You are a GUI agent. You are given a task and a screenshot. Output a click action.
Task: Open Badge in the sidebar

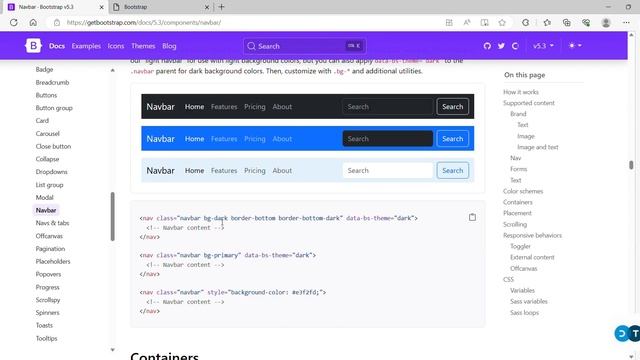[44, 69]
